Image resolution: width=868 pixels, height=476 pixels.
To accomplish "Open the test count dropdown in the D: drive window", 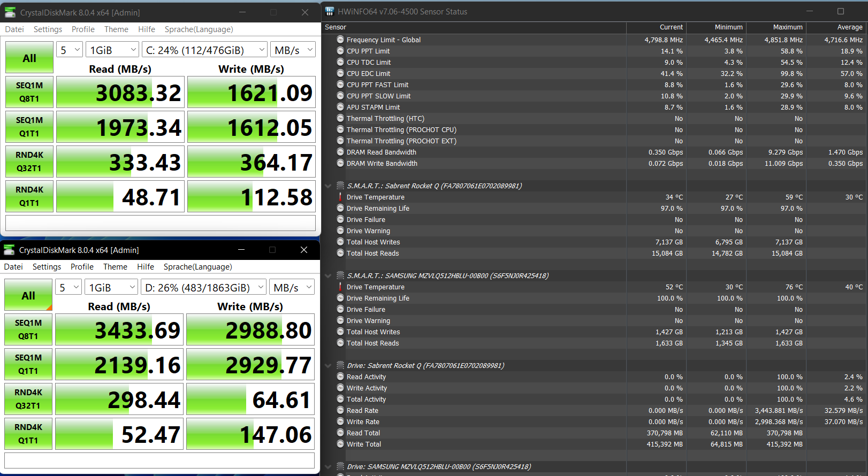I will 68,287.
